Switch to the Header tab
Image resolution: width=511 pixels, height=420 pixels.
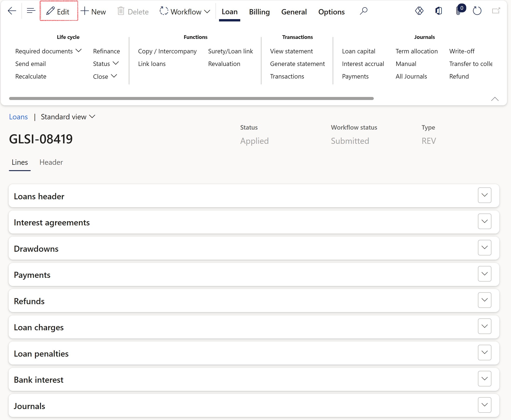[51, 162]
